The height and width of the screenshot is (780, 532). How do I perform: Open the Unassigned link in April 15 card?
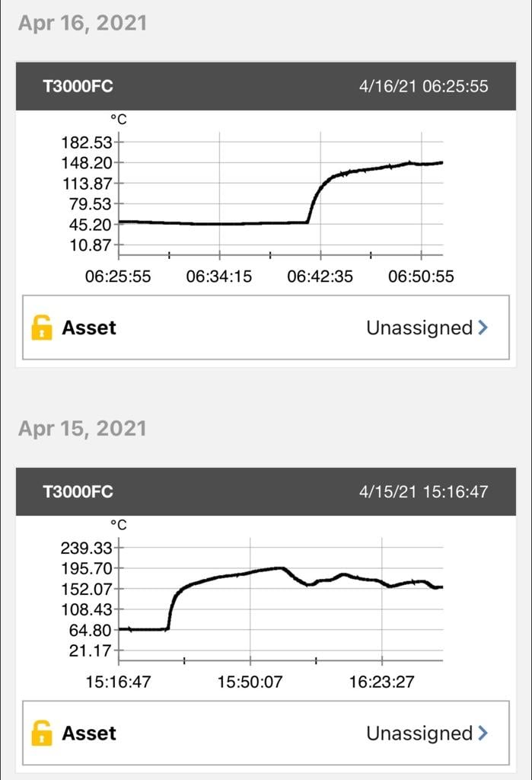419,734
